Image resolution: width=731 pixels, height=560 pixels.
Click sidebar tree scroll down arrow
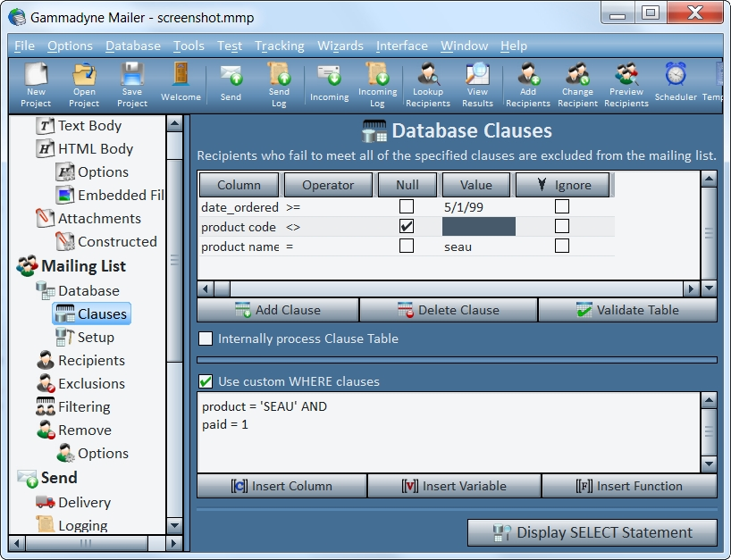point(174,526)
